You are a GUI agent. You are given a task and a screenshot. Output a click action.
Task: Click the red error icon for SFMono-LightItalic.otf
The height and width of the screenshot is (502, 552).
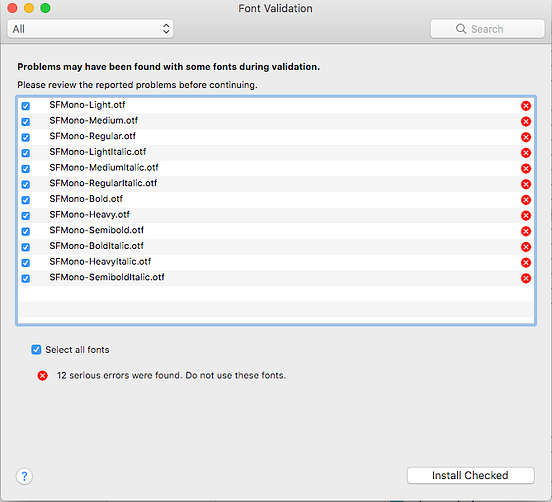pos(526,153)
